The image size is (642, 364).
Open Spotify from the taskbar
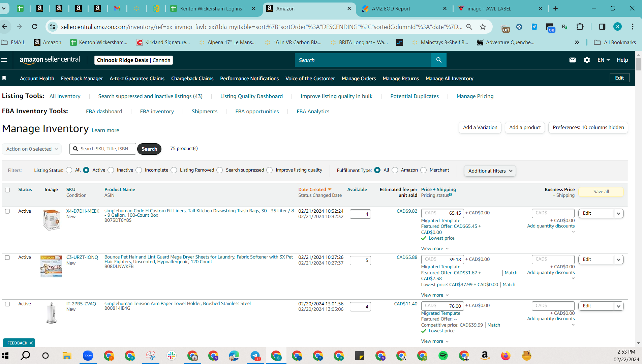[443, 356]
